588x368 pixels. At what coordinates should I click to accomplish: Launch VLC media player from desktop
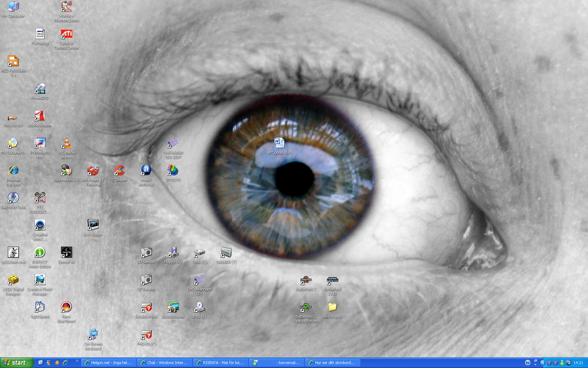pyautogui.click(x=66, y=143)
